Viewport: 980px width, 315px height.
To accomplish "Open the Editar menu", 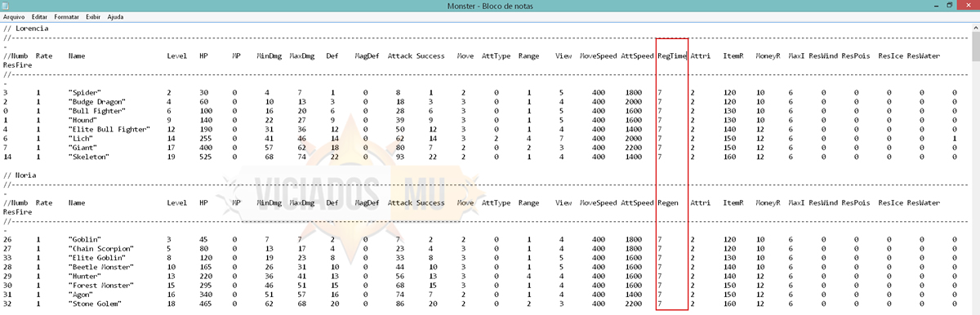I will (38, 16).
